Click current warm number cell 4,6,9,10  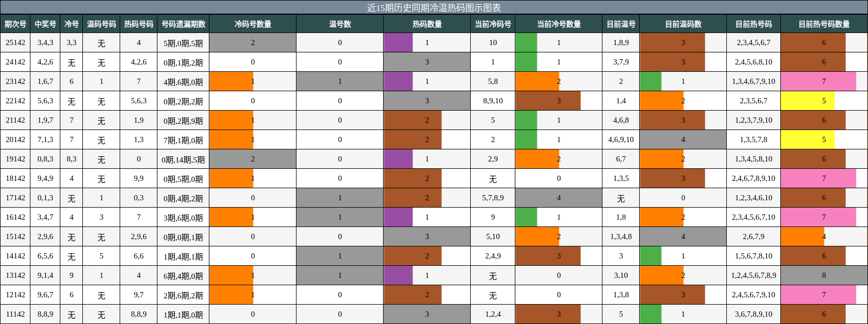coord(621,139)
